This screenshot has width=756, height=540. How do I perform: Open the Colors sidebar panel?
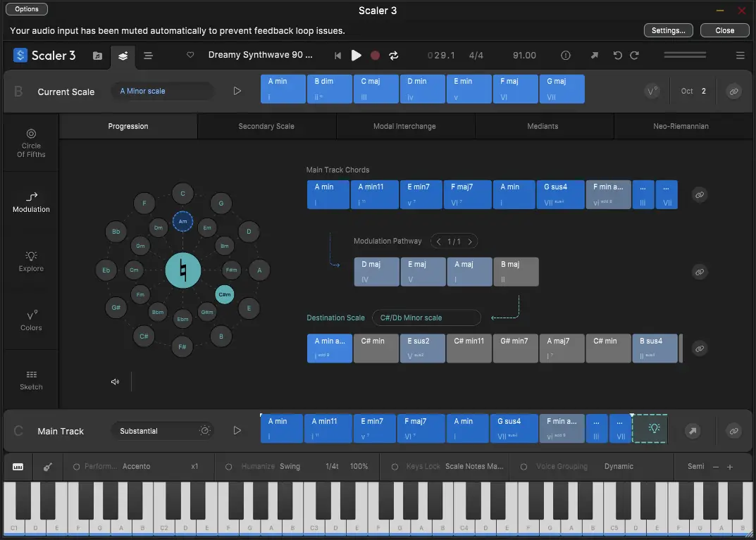pos(31,321)
